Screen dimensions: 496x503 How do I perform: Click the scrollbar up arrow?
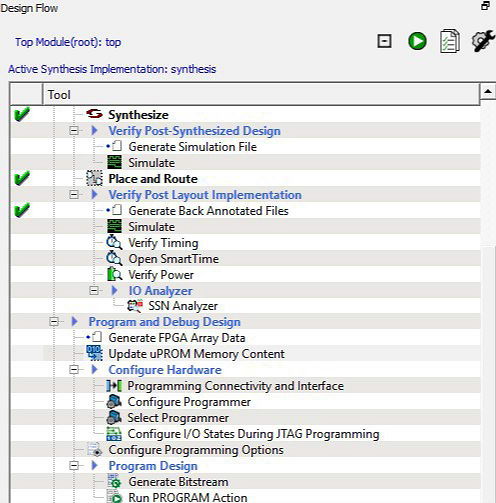[488, 91]
